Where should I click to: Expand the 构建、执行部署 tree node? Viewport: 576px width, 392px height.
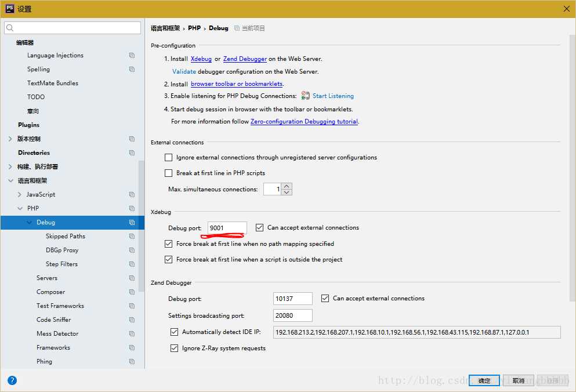point(10,167)
